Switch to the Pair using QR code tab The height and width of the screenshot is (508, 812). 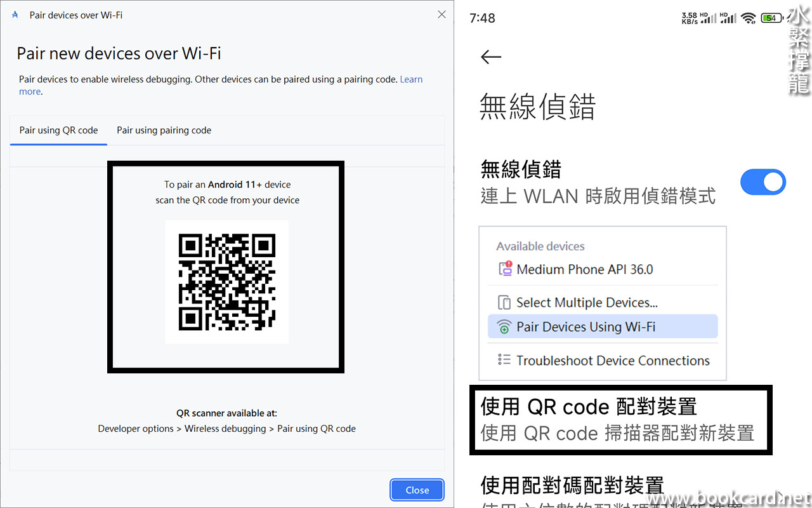pyautogui.click(x=58, y=130)
